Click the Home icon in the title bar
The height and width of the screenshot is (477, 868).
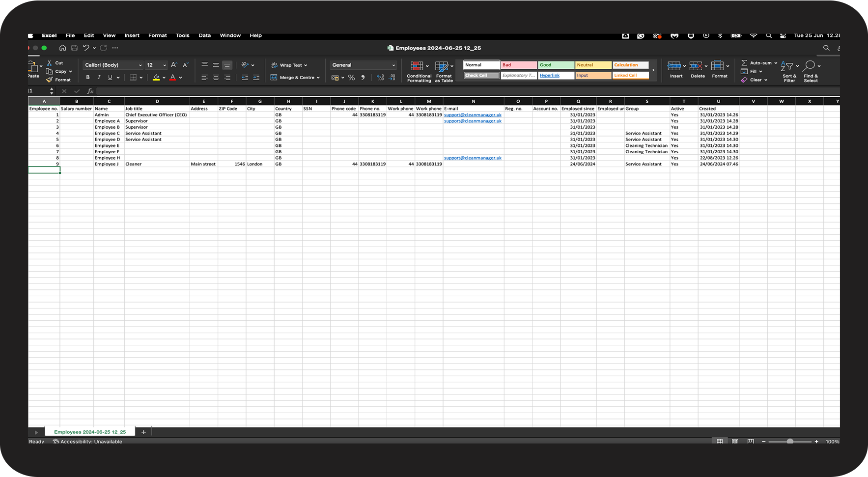(62, 48)
